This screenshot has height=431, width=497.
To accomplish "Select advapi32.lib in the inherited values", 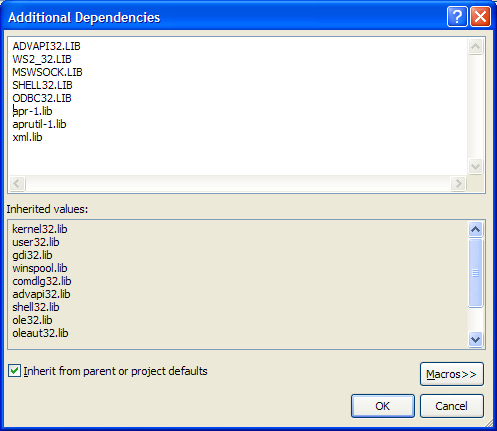I will coord(41,294).
